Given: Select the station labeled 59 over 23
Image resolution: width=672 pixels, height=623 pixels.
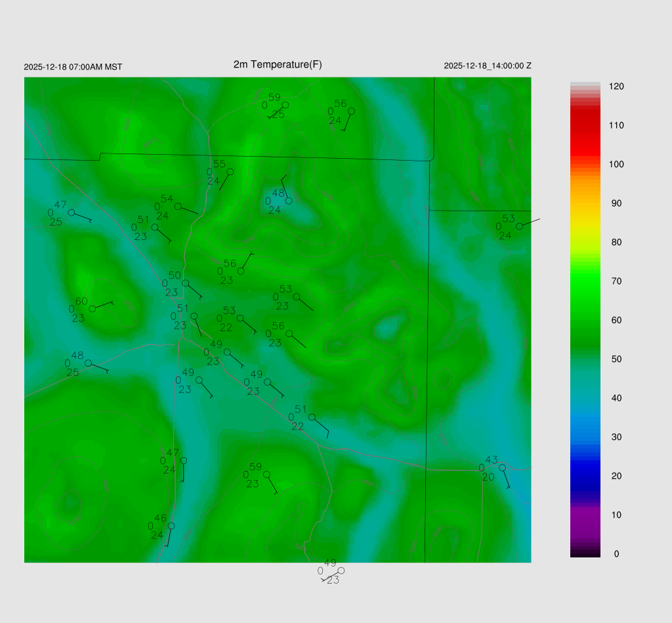Looking at the screenshot, I should tap(266, 474).
